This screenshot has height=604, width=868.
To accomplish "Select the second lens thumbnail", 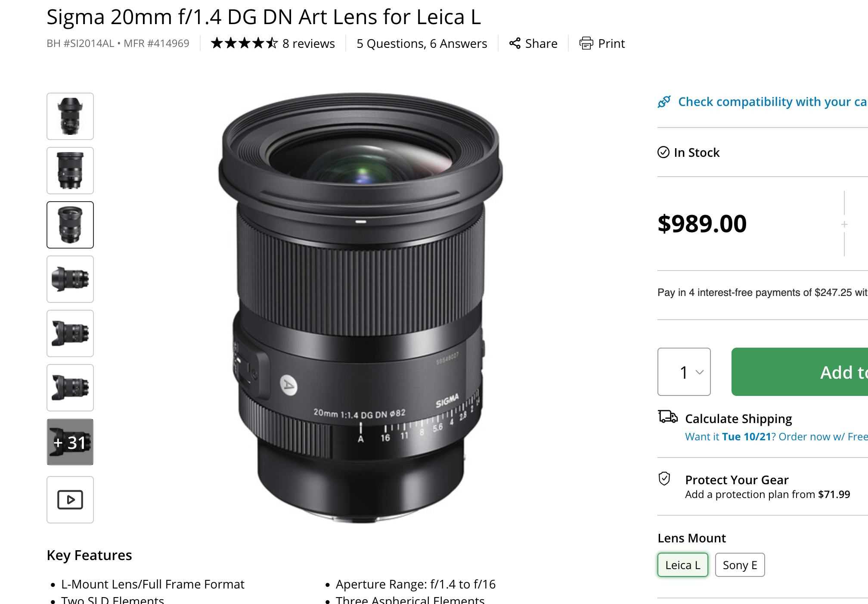I will point(70,171).
